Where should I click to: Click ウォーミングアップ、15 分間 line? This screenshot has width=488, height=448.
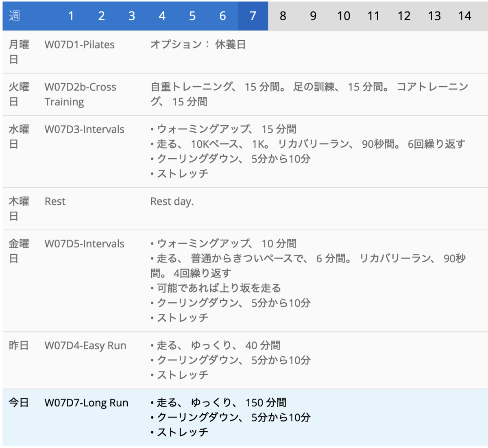[223, 129]
